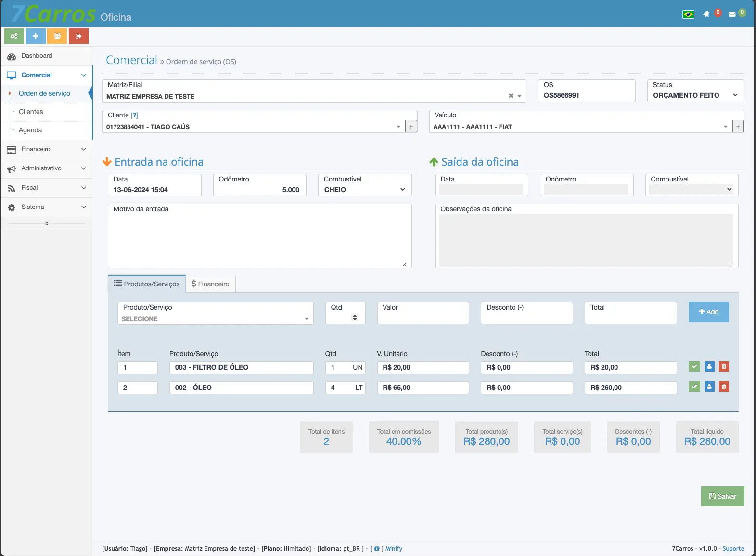This screenshot has height=556, width=756.
Task: Collapse the sidebar with double-chevron icon
Action: click(47, 223)
